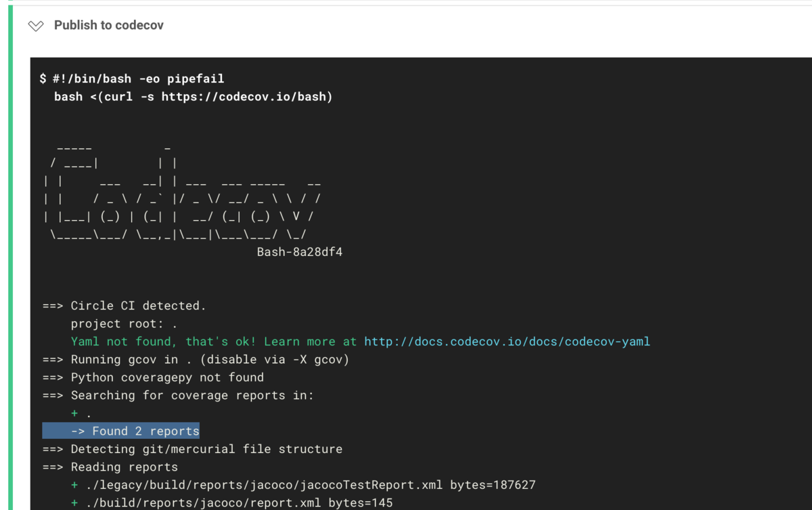812x510 pixels.
Task: Click the 'project root: .' log line
Action: click(125, 323)
